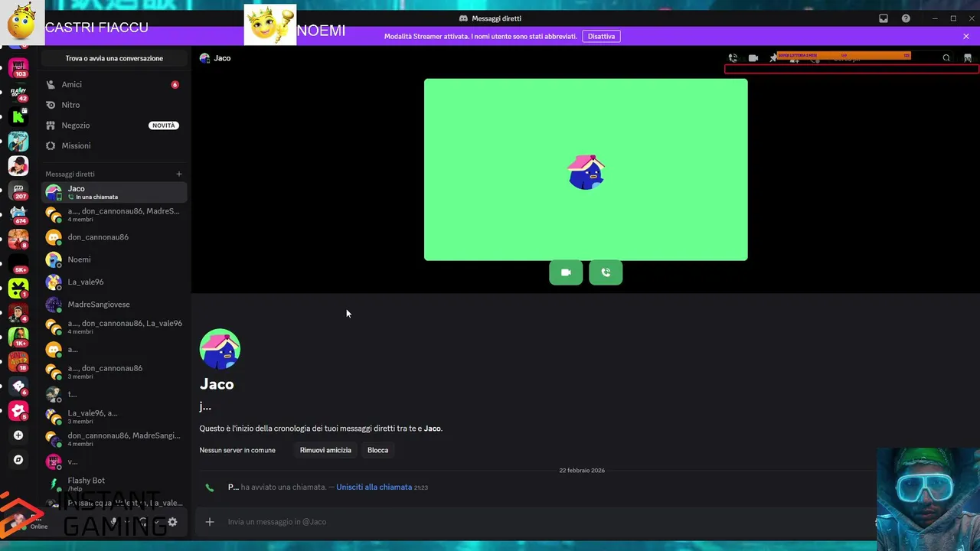Screen dimensions: 980x551
Task: Open server icon with 5K+ badge
Action: 18,264
